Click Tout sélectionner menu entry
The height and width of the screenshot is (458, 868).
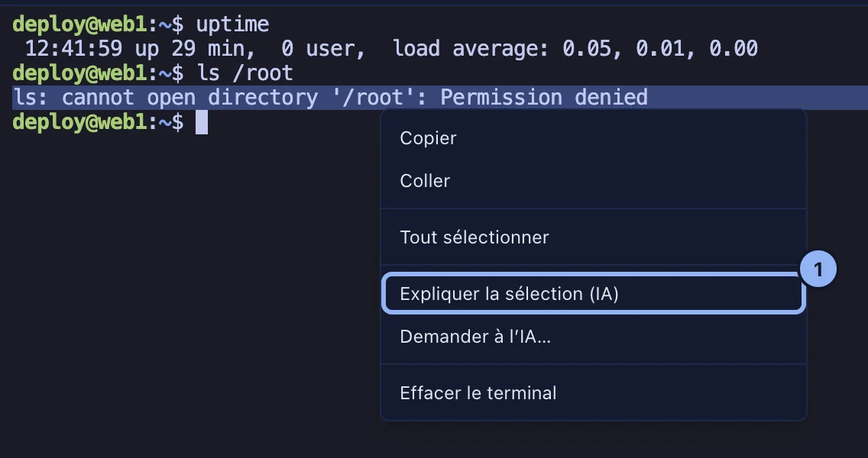click(x=594, y=237)
